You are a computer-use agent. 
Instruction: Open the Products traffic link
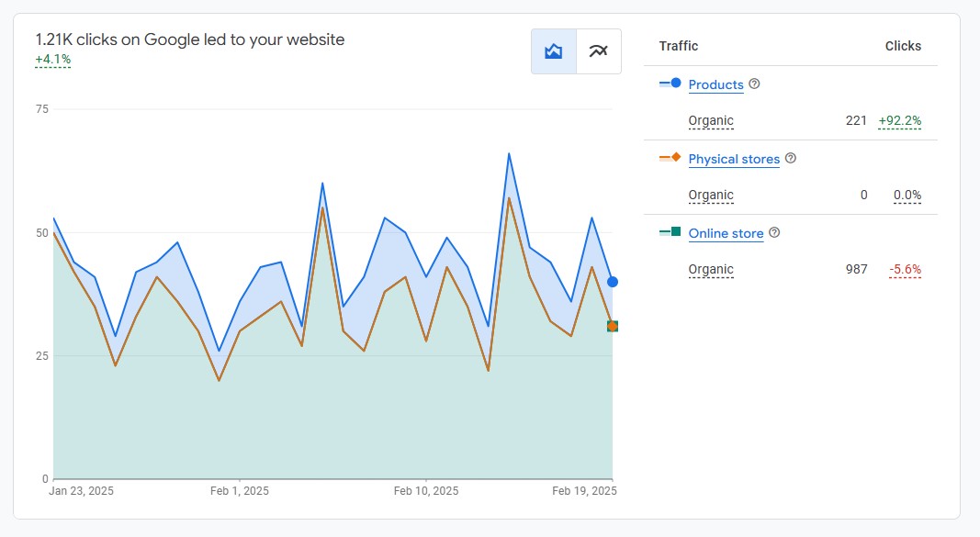tap(715, 84)
